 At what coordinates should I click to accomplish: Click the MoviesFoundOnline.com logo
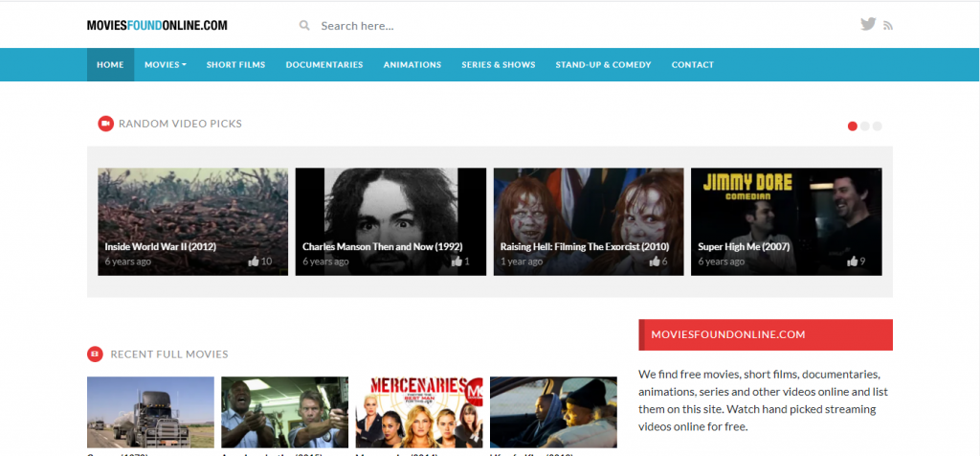[157, 26]
